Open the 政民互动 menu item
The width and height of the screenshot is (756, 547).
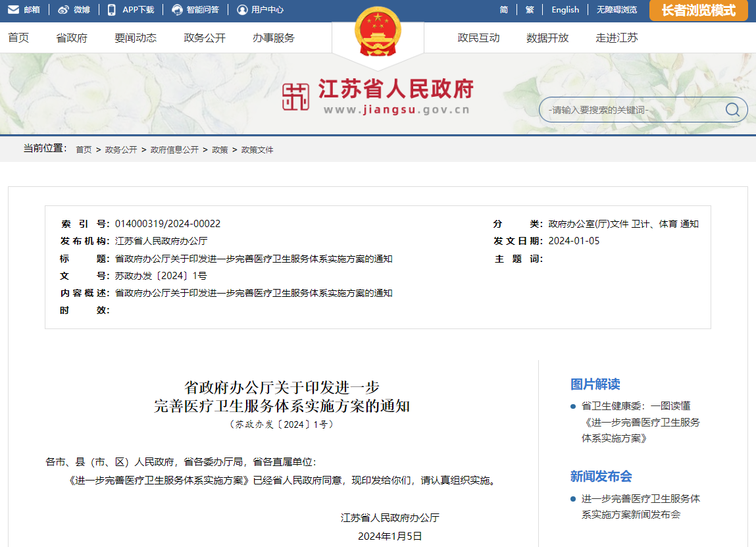click(478, 38)
